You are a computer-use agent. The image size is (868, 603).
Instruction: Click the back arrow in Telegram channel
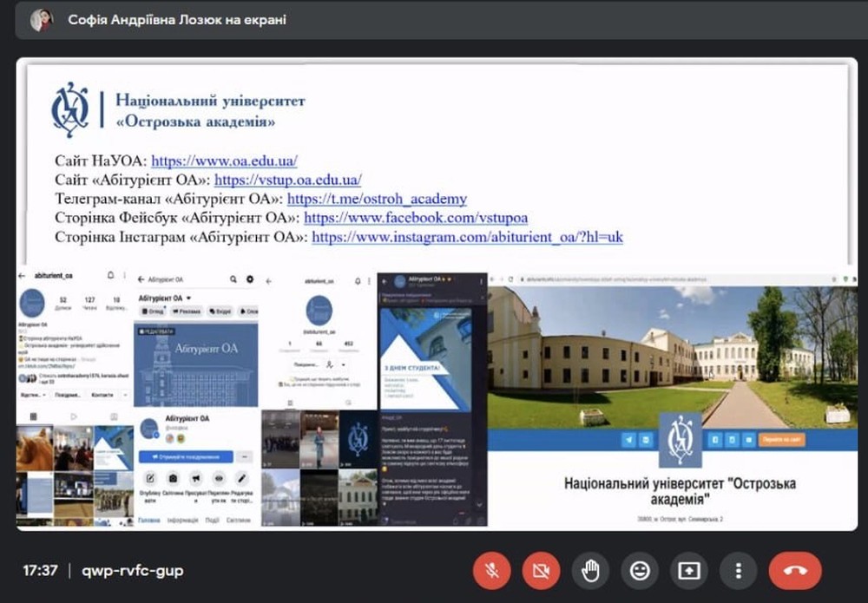click(385, 282)
